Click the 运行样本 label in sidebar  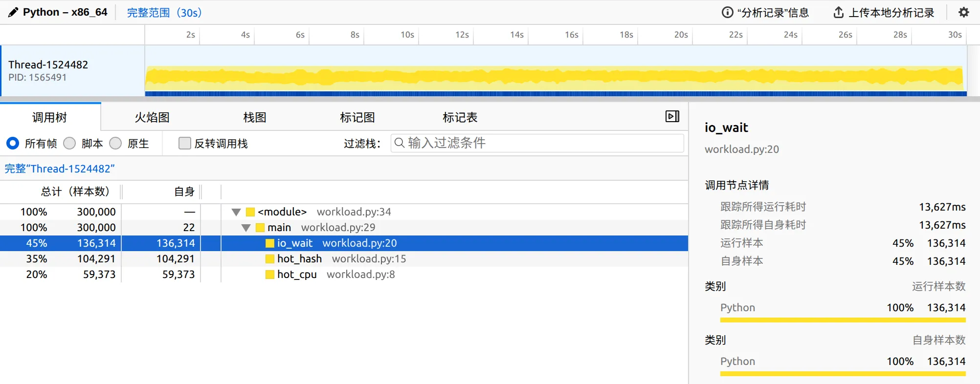[741, 243]
